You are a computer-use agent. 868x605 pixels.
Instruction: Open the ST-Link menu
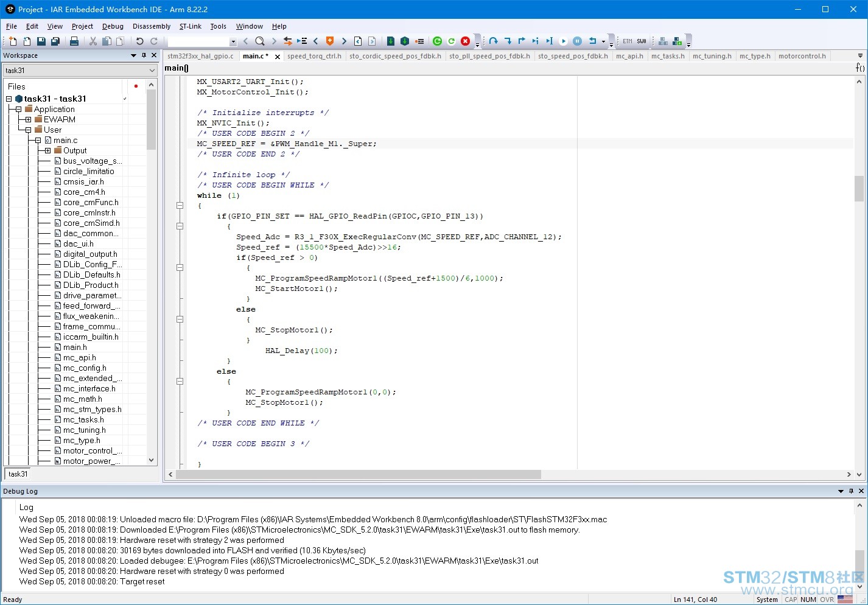click(190, 26)
